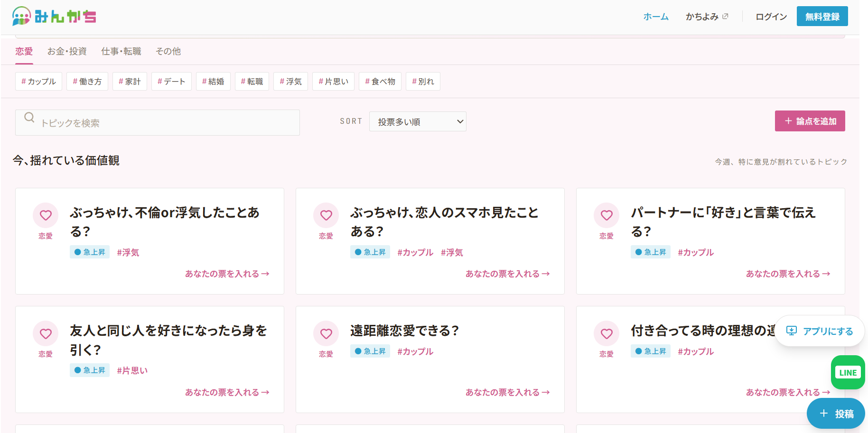Click ログイン link
868x433 pixels.
coord(771,17)
